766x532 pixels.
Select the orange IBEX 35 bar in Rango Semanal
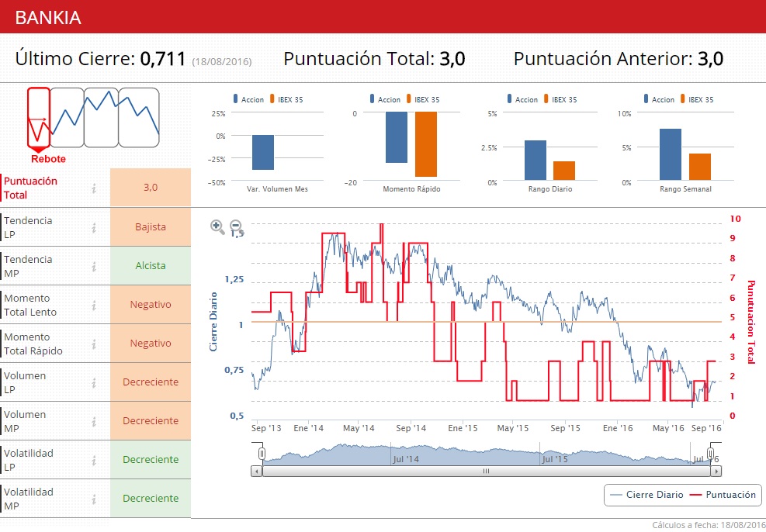(700, 167)
